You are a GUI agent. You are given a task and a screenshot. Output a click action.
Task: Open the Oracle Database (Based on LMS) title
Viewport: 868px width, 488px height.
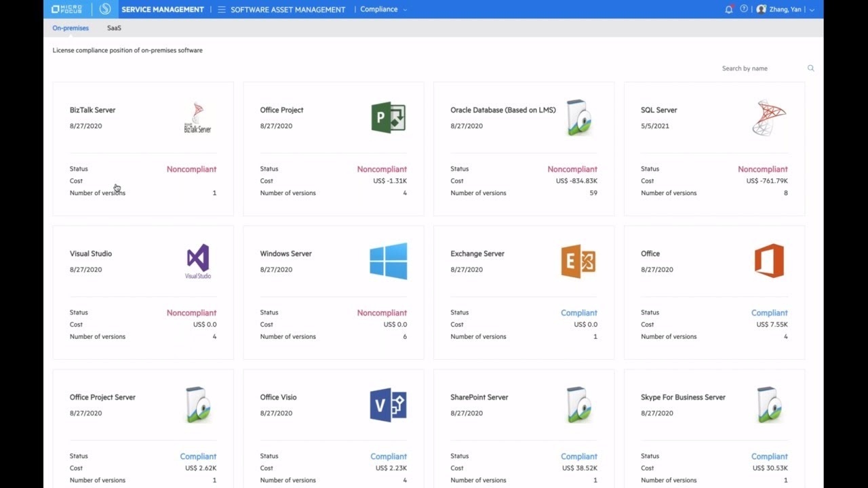point(502,110)
